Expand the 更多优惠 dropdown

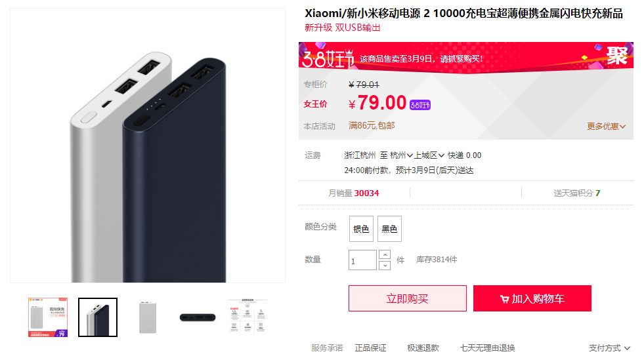click(606, 127)
